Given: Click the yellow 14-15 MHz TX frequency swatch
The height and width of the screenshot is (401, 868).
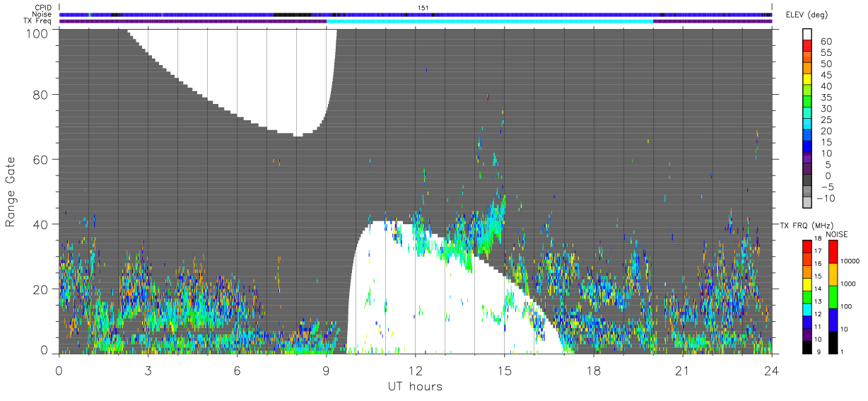Looking at the screenshot, I should pyautogui.click(x=807, y=284).
